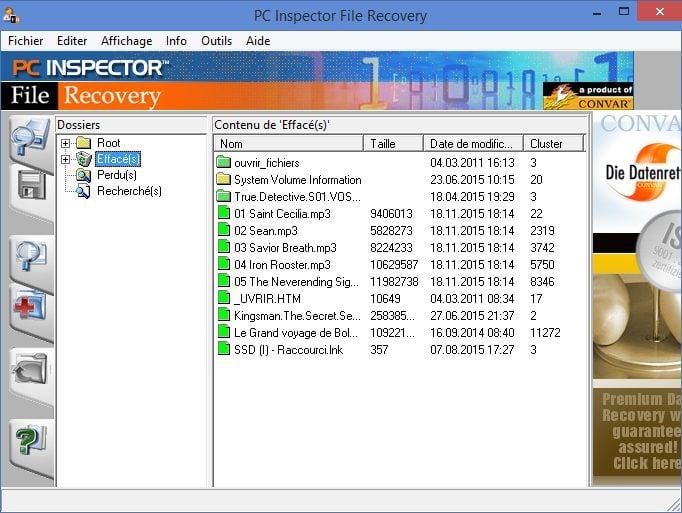Open the Editer menu

[72, 41]
